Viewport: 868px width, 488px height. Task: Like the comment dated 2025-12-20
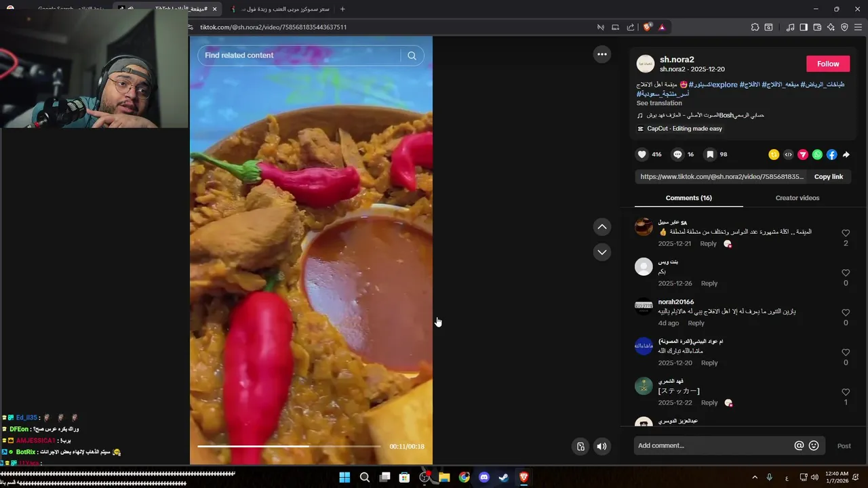[846, 352]
